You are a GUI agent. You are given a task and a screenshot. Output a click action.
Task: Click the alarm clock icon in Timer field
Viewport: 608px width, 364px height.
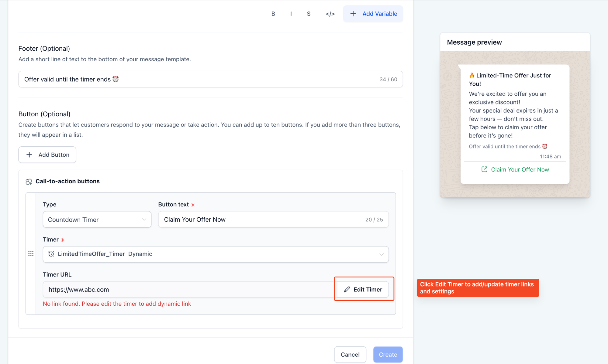click(x=51, y=254)
